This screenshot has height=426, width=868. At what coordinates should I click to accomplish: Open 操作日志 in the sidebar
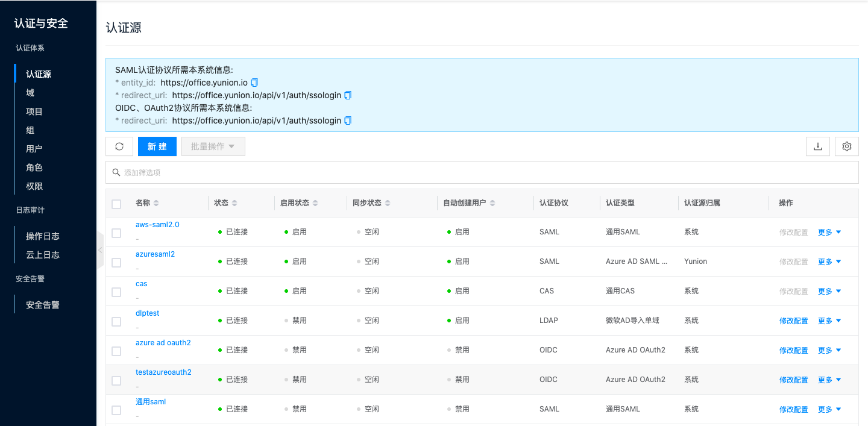pos(43,236)
